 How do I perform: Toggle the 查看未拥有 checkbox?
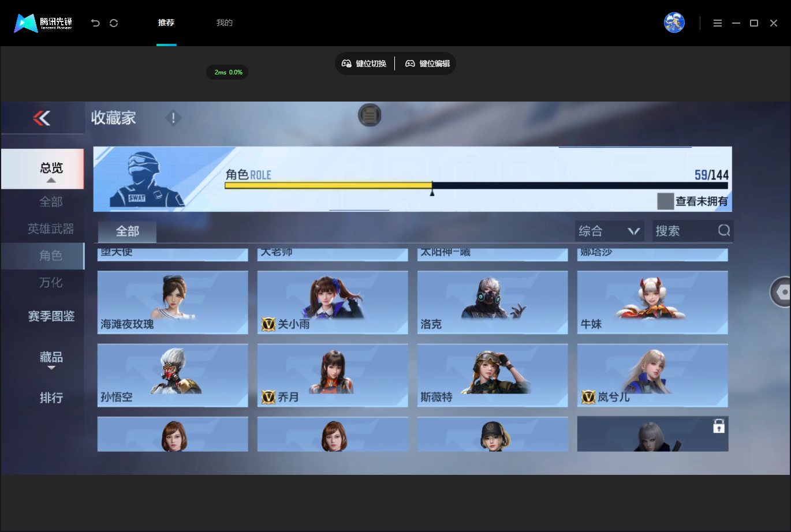666,201
